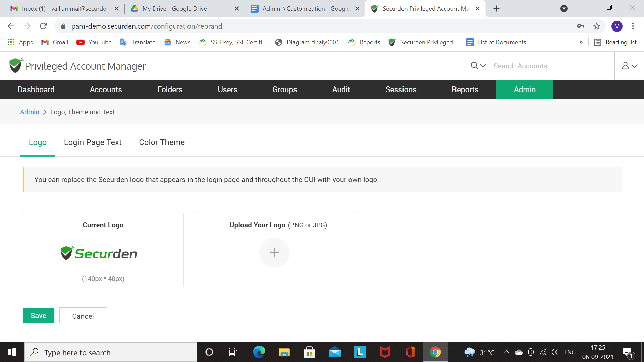Open the Sessions menu

(400, 89)
